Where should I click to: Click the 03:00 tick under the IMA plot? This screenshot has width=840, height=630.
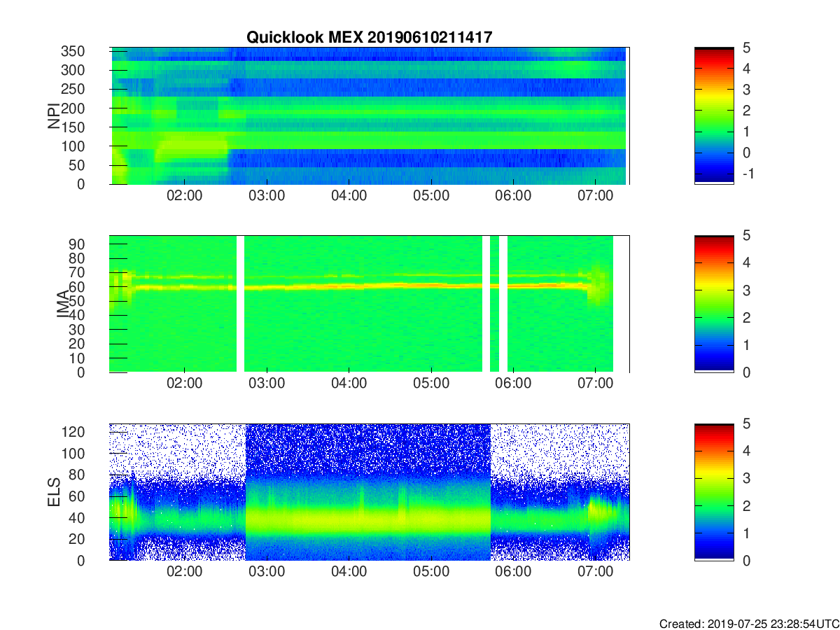click(267, 384)
